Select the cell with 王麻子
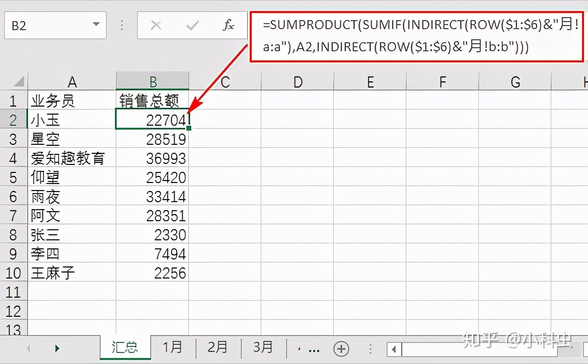 (72, 272)
